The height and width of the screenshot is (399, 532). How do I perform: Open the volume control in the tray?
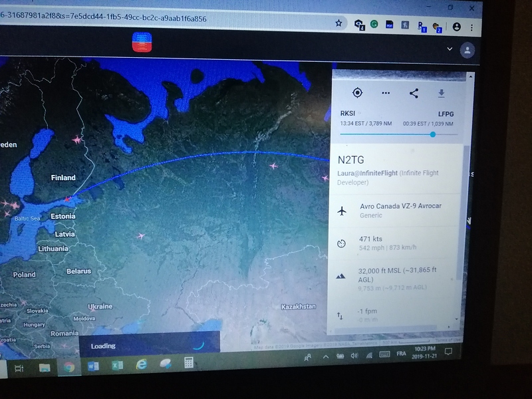pyautogui.click(x=354, y=356)
